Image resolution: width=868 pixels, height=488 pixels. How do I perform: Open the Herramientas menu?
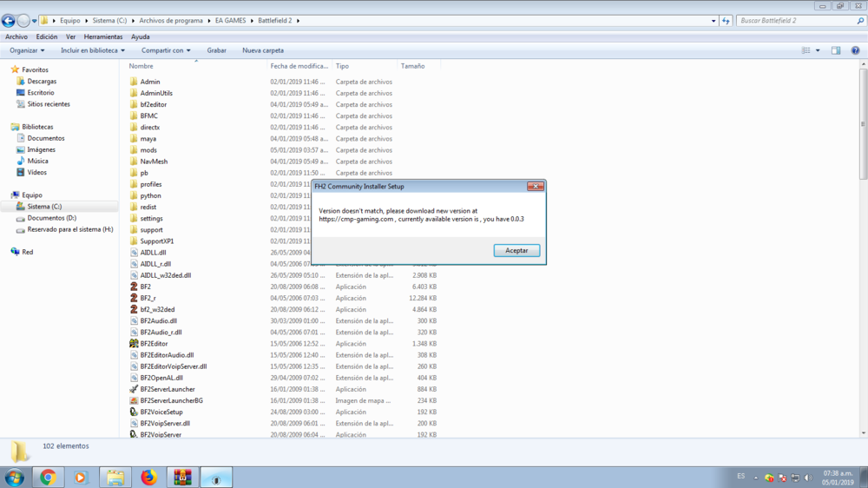coord(103,37)
